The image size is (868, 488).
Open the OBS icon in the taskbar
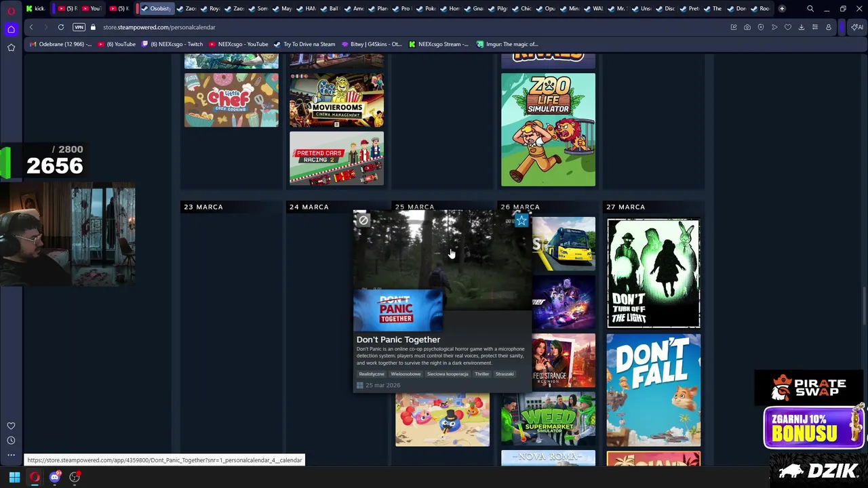pyautogui.click(x=75, y=477)
